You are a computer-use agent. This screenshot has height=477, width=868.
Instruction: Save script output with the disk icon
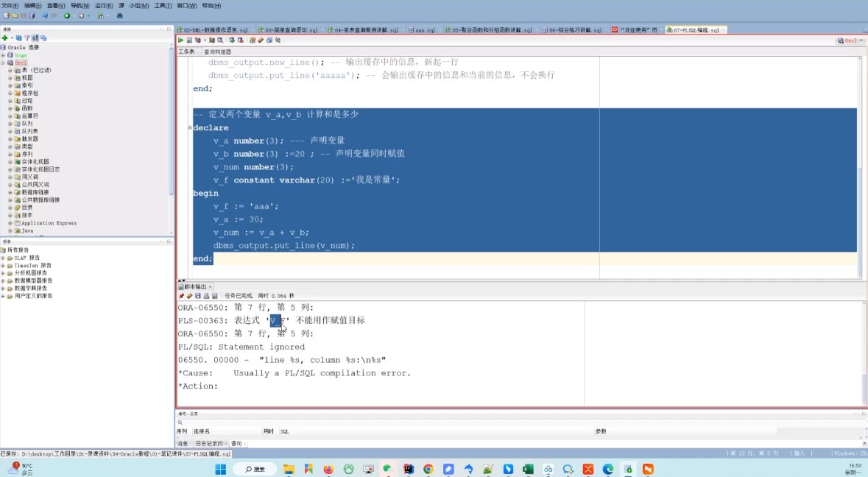point(198,296)
